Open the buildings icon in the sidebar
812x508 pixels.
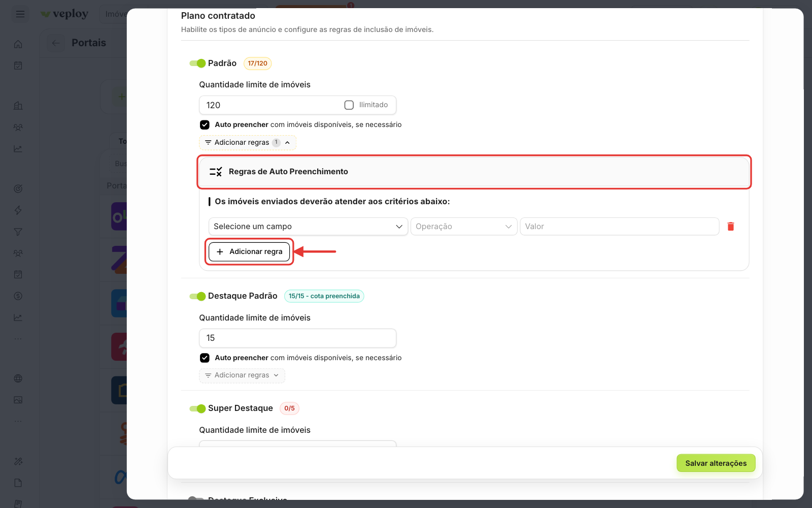pyautogui.click(x=18, y=106)
